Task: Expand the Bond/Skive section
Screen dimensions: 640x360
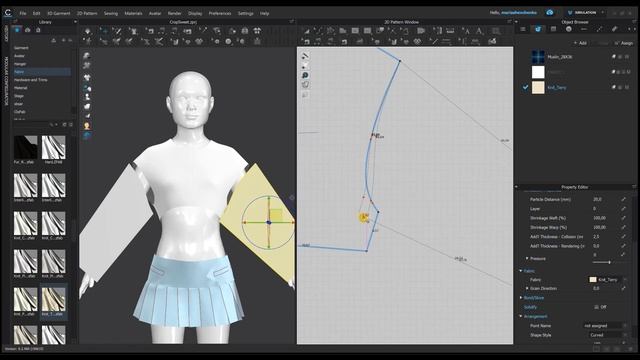Action: tap(521, 298)
